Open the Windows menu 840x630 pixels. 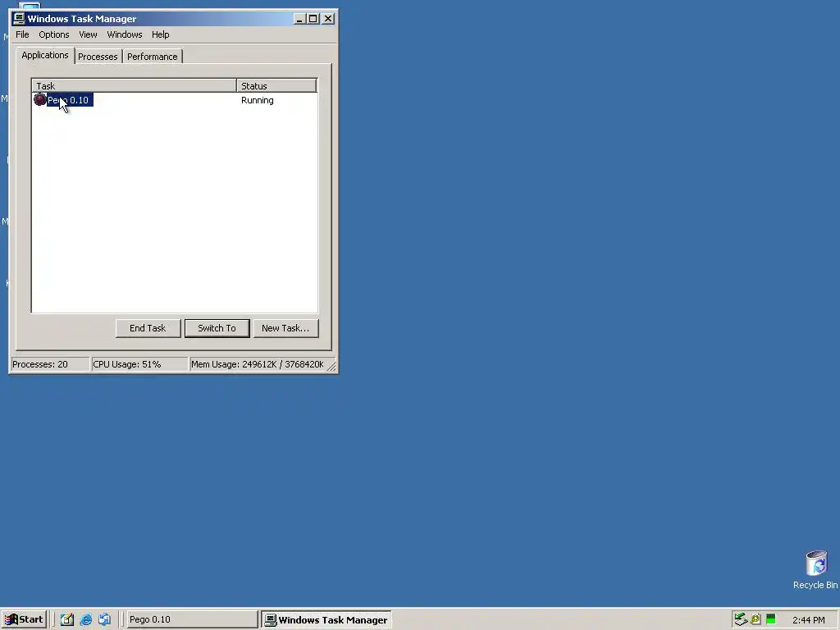click(x=125, y=34)
